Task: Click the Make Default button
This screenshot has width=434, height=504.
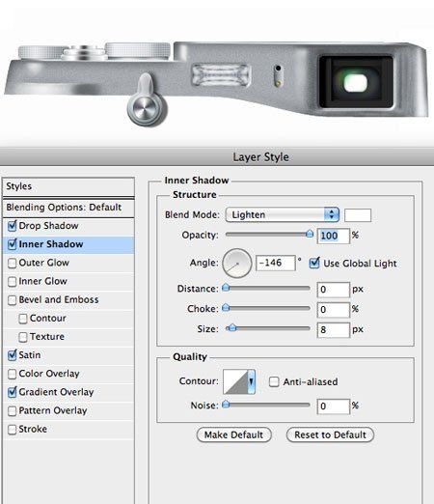Action: [x=233, y=434]
